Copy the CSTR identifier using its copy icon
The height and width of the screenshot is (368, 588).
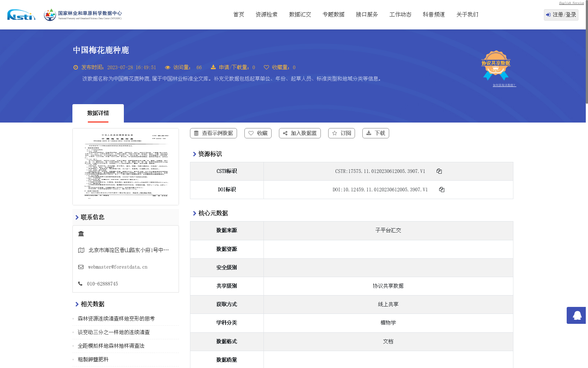(439, 171)
